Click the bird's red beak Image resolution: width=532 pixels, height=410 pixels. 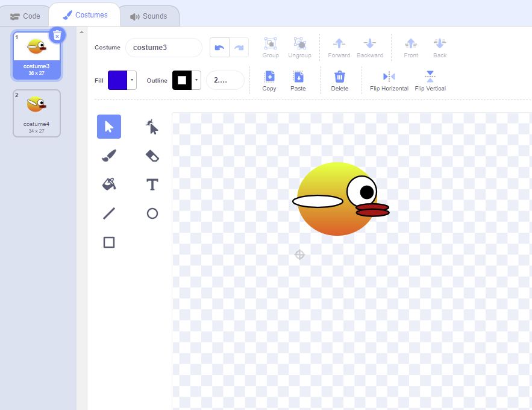tap(372, 210)
